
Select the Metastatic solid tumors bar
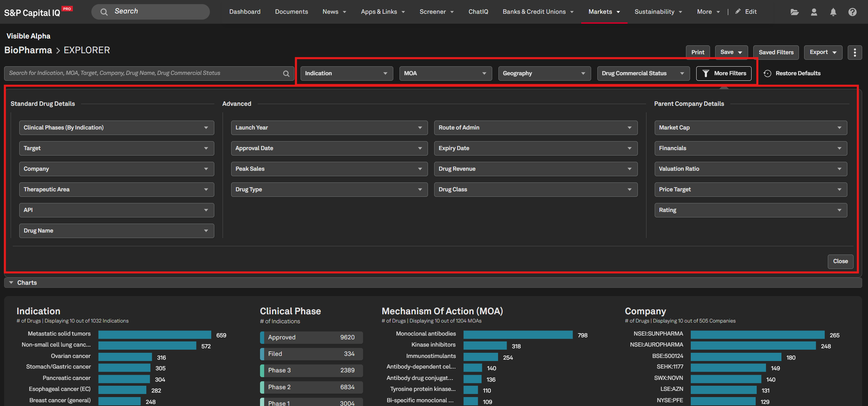tap(155, 335)
